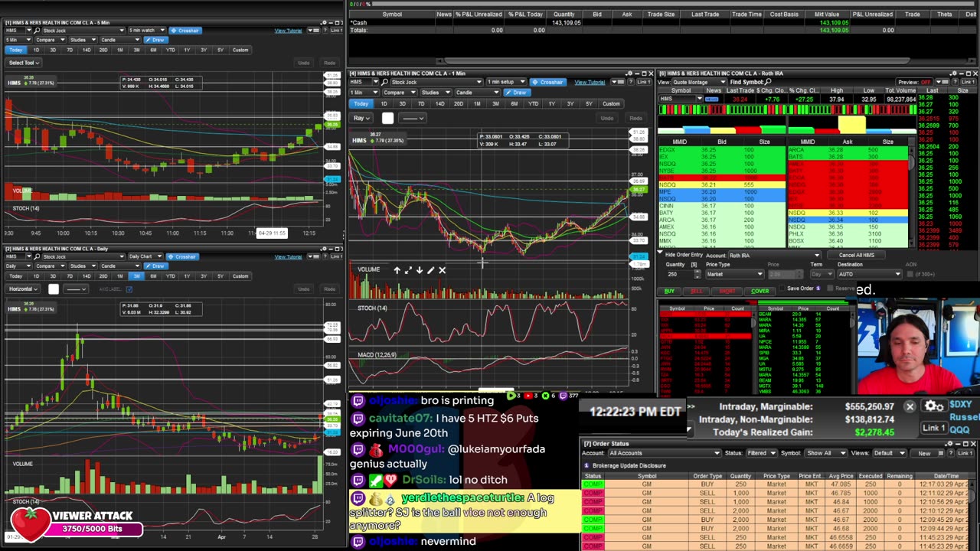Click the move-up arrow in volume study toolbar
This screenshot has width=980, height=551.
(x=397, y=270)
